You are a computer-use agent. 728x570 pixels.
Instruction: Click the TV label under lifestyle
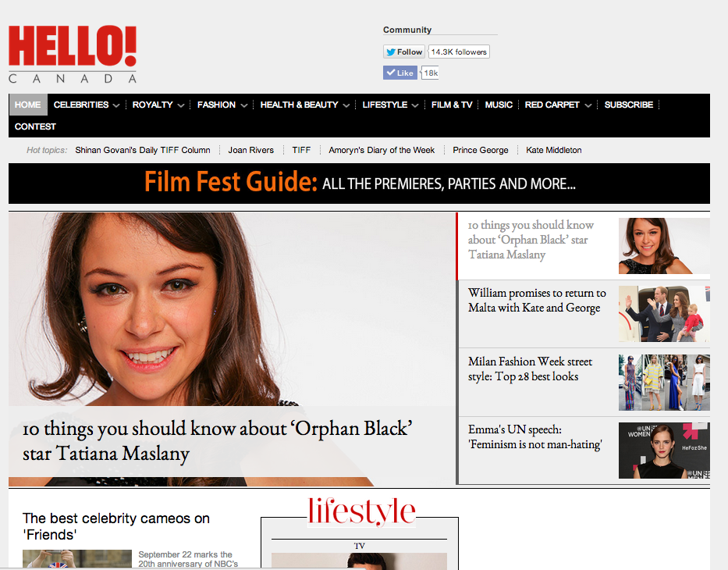(x=360, y=546)
